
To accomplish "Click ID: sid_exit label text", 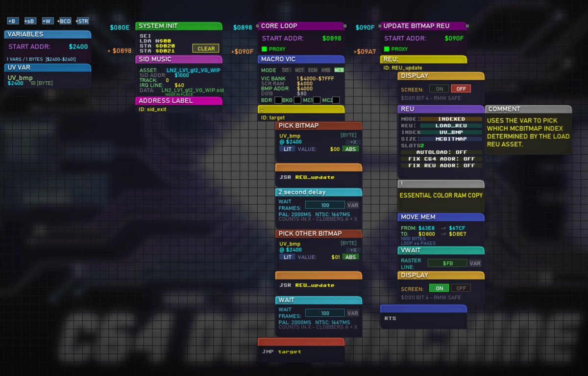I will [x=152, y=109].
